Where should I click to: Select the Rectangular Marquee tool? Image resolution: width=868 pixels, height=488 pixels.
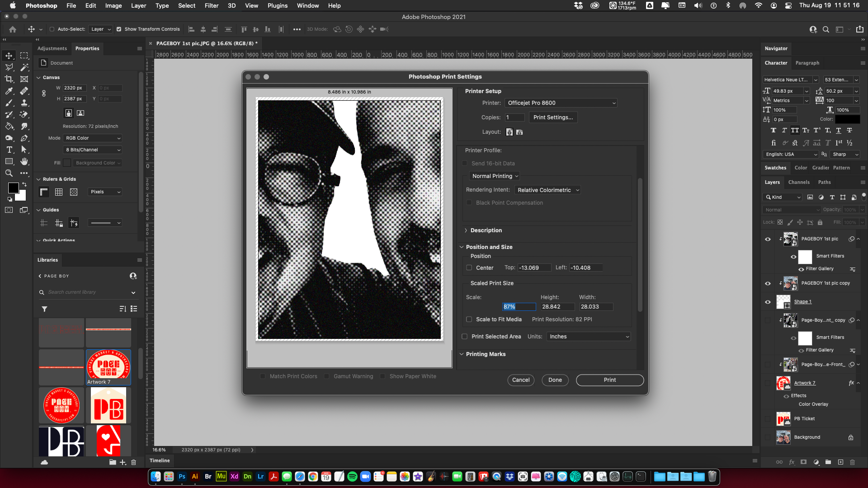pyautogui.click(x=24, y=56)
